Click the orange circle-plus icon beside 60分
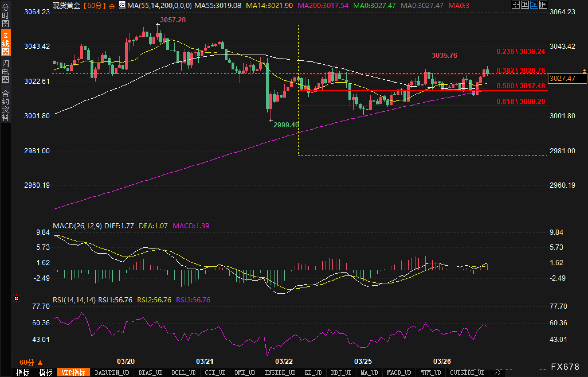588x377 pixels. pos(112,6)
